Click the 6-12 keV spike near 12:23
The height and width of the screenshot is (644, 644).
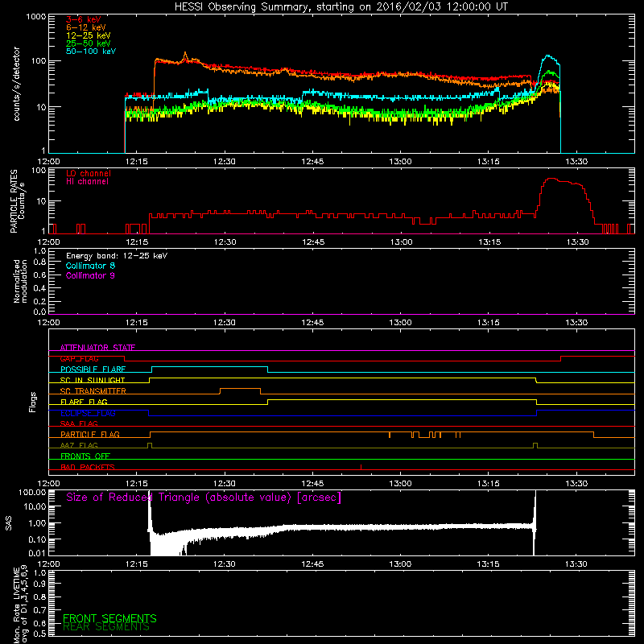[x=185, y=55]
